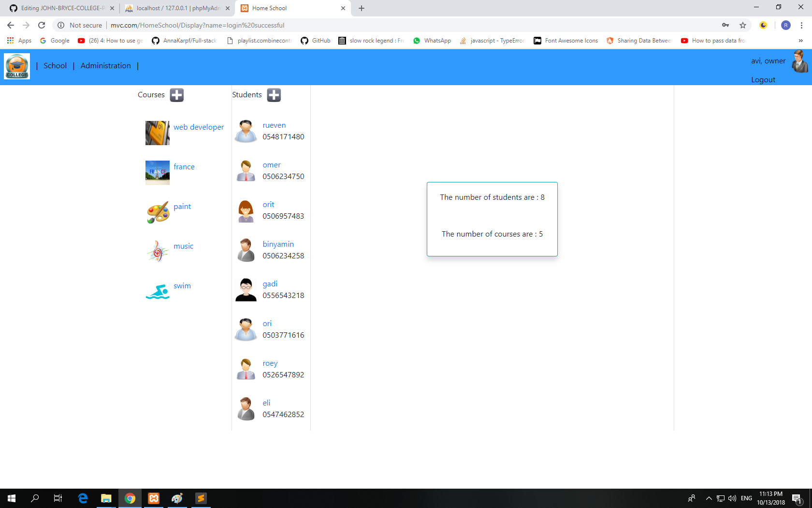The width and height of the screenshot is (812, 508).
Task: Click orit's avatar picture
Action: click(246, 210)
